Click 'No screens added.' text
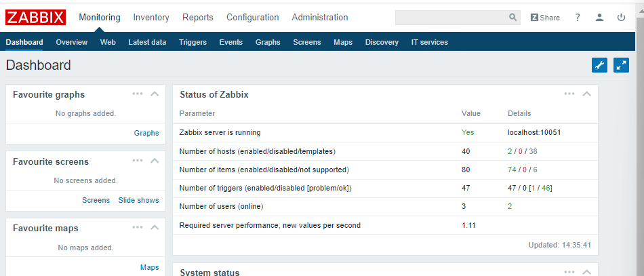Screen dimensions: 644x276 click(x=86, y=180)
